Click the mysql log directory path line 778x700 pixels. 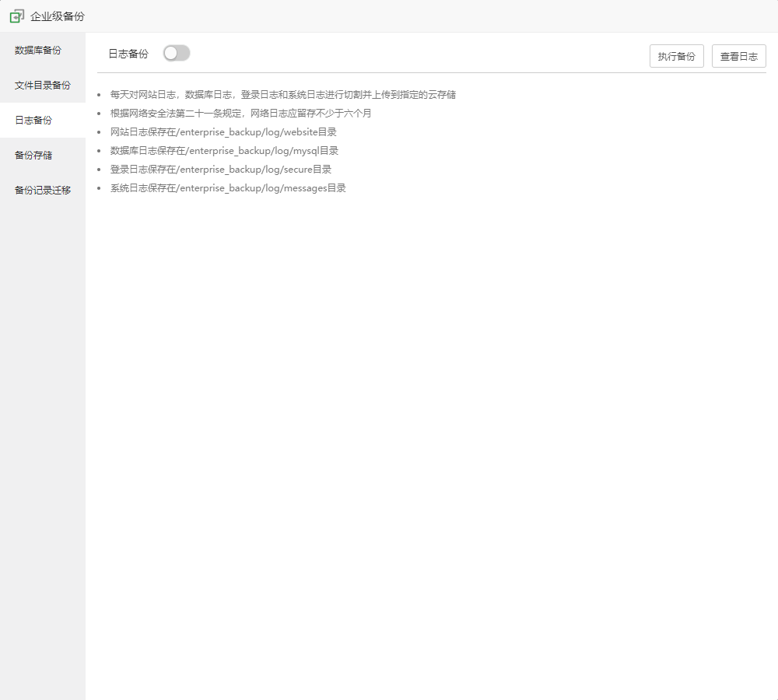(x=224, y=151)
